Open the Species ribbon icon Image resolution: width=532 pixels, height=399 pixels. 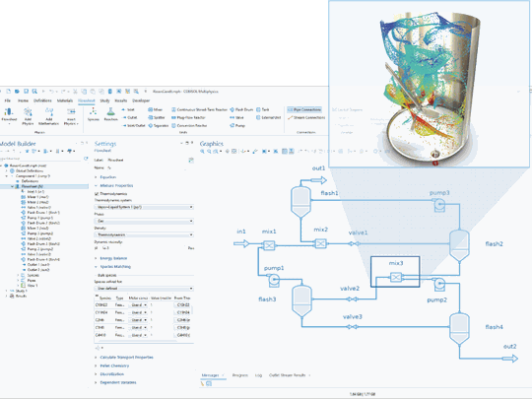[x=94, y=114]
